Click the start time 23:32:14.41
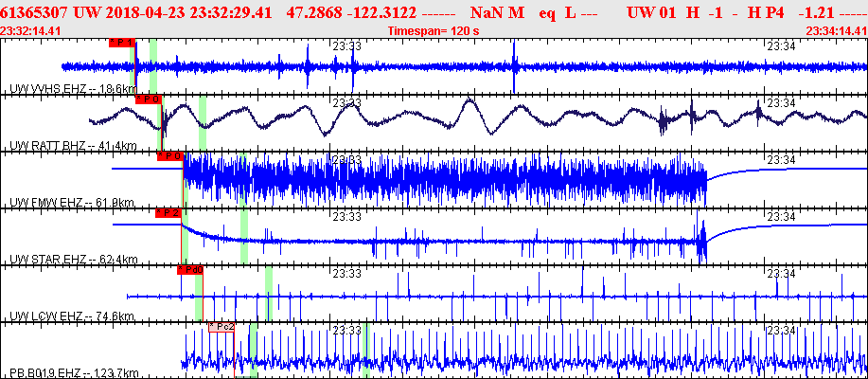The image size is (868, 379). [30, 31]
